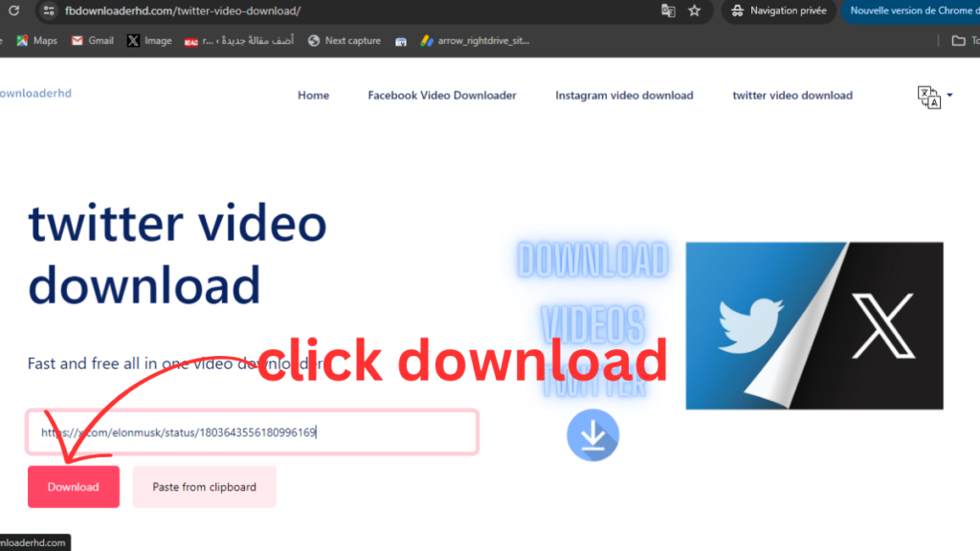Go to the Home menu item
This screenshot has height=551, width=980.
click(313, 95)
